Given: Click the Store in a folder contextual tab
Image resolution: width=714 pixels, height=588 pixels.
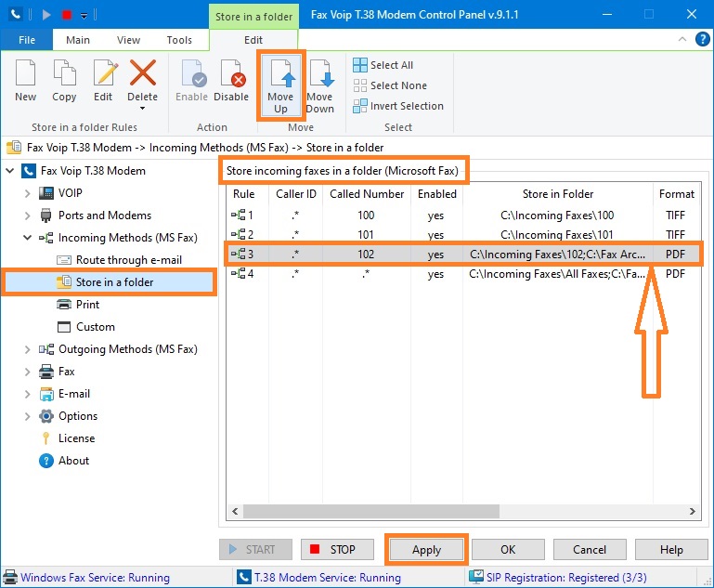Looking at the screenshot, I should coord(253,17).
